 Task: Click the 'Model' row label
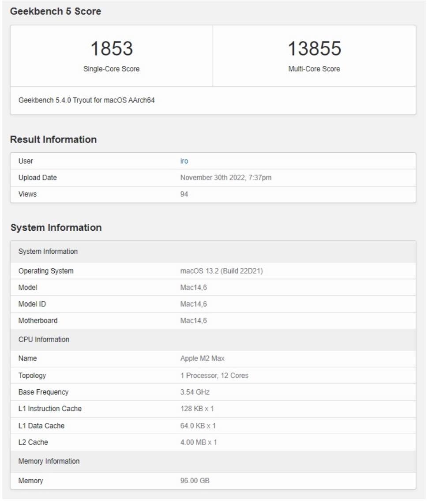coord(28,288)
